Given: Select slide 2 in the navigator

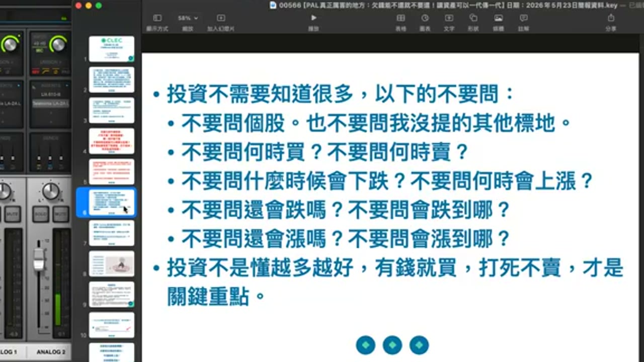Looking at the screenshot, I should click(x=112, y=79).
